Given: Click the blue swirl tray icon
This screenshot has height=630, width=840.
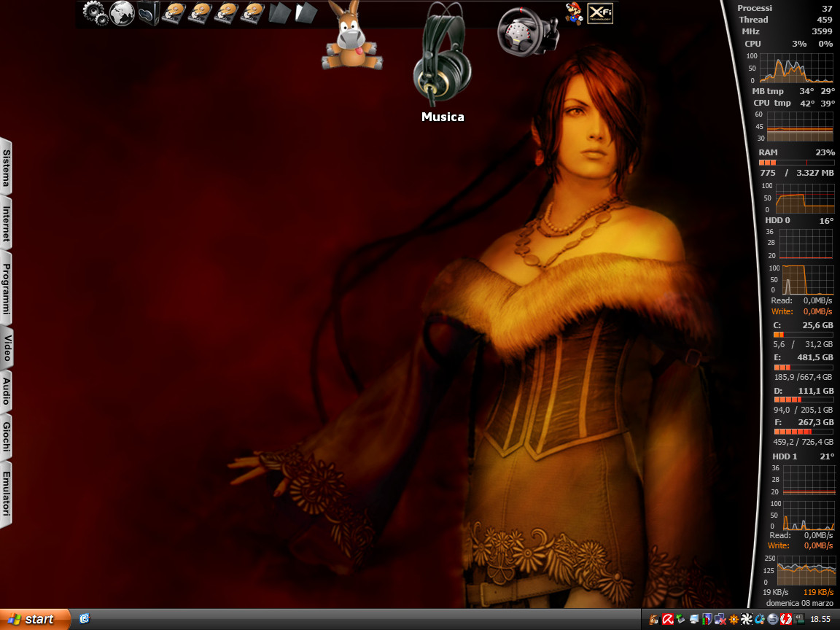Looking at the screenshot, I should click(760, 619).
